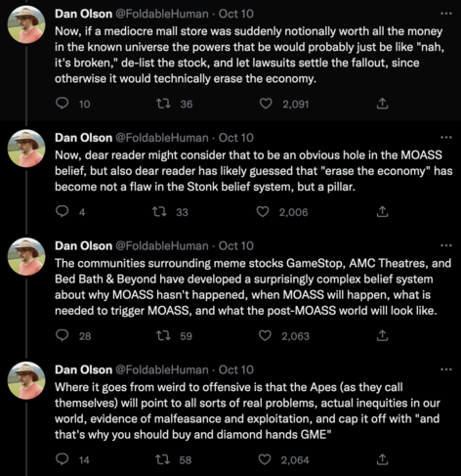
Task: Reply to the 'dear reader' MOASS tweet
Action: pyautogui.click(x=62, y=212)
